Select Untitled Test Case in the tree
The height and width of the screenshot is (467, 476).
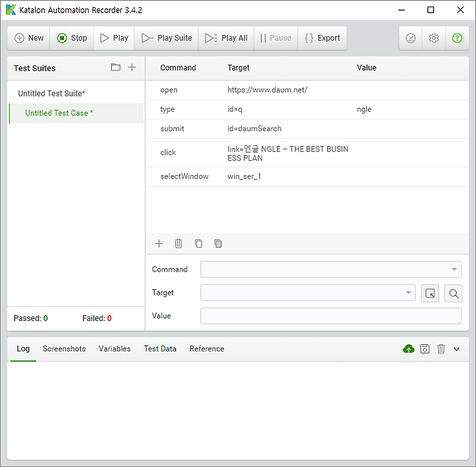[76, 113]
